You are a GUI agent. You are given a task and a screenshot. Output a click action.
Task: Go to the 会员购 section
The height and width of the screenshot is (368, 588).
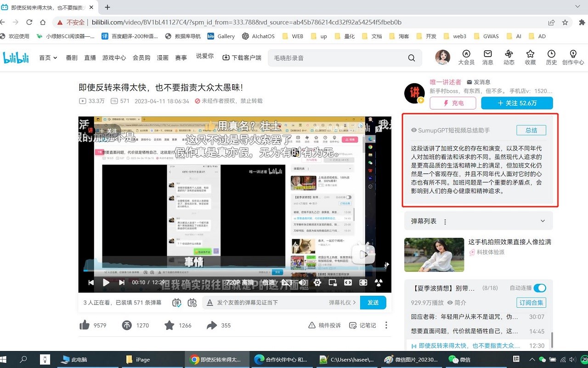pos(141,58)
